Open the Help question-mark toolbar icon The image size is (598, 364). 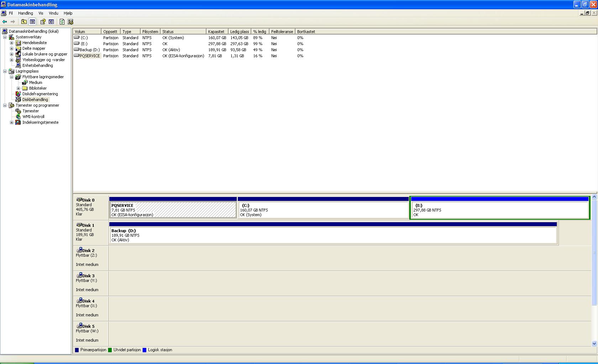click(43, 22)
